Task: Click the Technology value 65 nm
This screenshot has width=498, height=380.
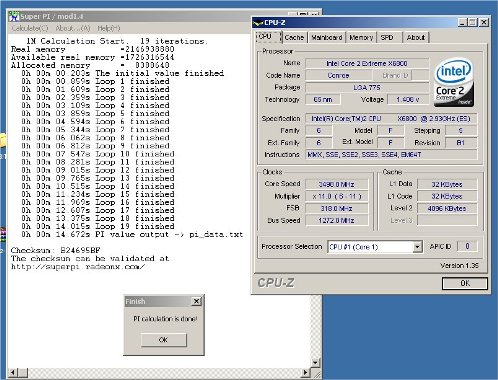Action: [x=323, y=99]
